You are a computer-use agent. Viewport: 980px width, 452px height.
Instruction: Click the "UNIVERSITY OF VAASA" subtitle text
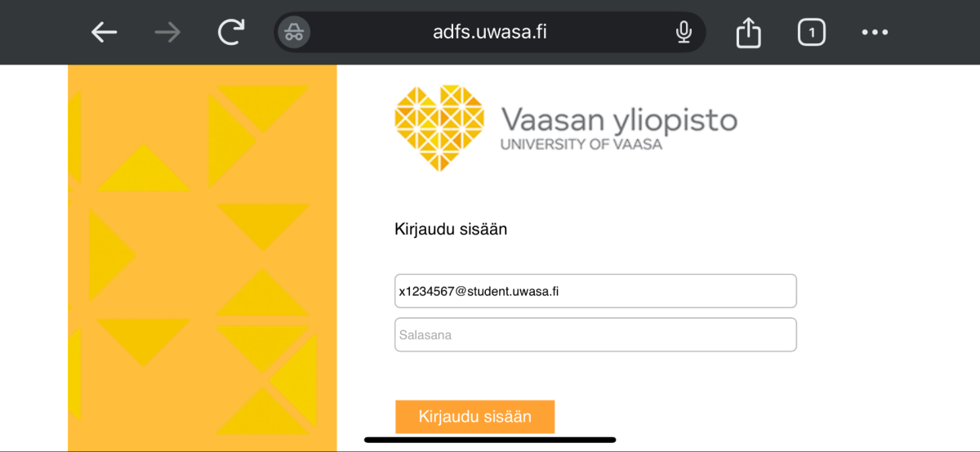581,145
